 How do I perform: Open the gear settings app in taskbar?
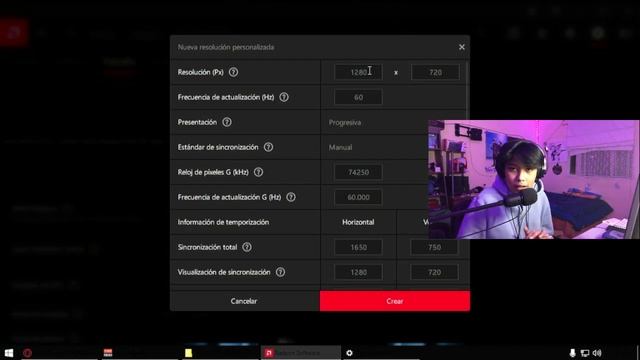click(349, 353)
